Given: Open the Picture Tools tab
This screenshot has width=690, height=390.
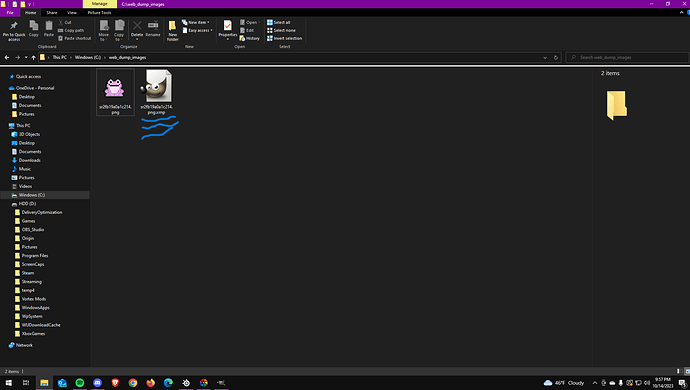Looking at the screenshot, I should coord(99,13).
